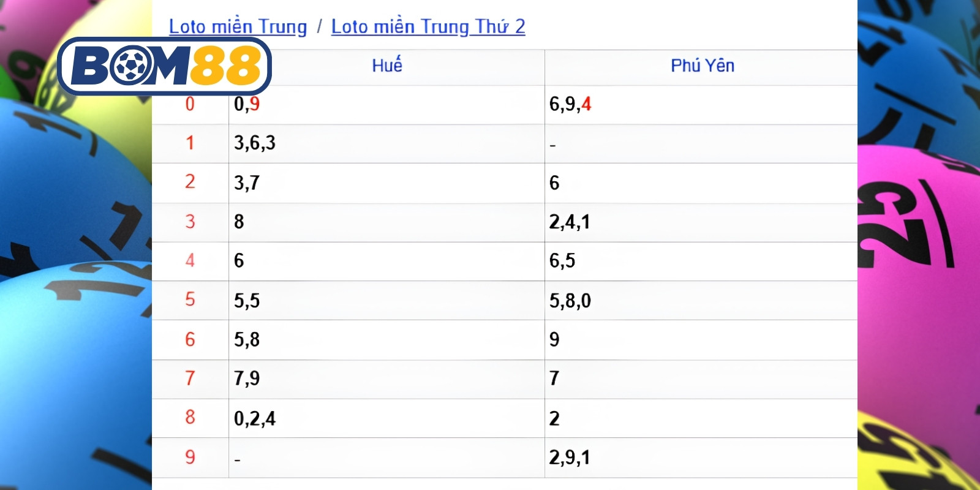Select Huế cell showing 3,6,3
This screenshot has width=980, height=490.
386,144
